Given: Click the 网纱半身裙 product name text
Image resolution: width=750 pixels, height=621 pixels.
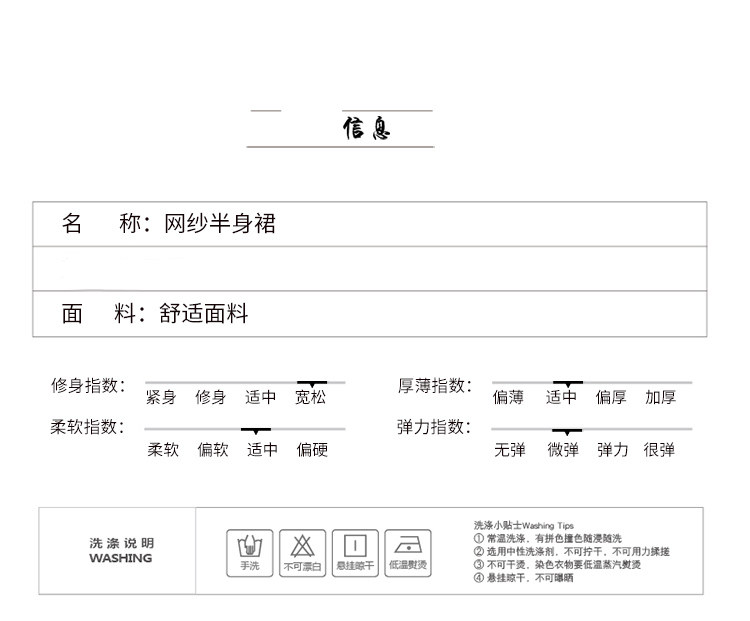Looking at the screenshot, I should [x=220, y=224].
